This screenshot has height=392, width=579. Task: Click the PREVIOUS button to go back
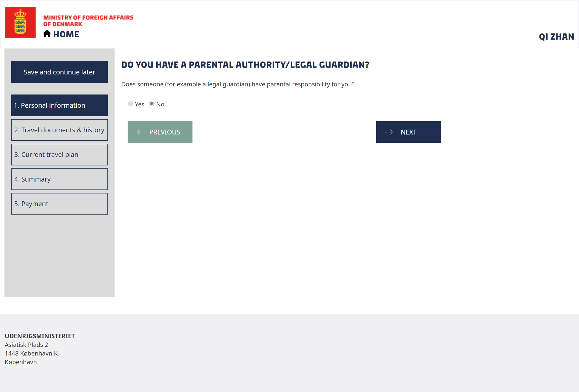point(160,132)
